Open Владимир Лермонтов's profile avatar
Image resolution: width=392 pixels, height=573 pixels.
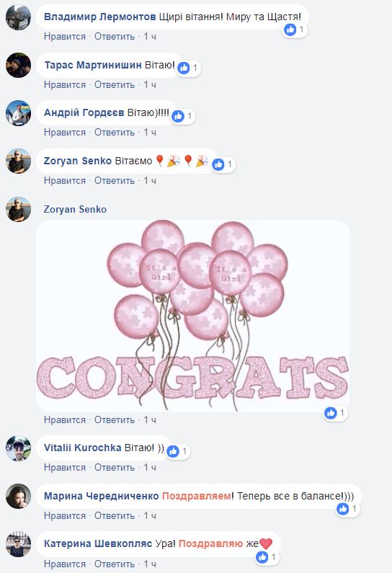click(x=18, y=17)
